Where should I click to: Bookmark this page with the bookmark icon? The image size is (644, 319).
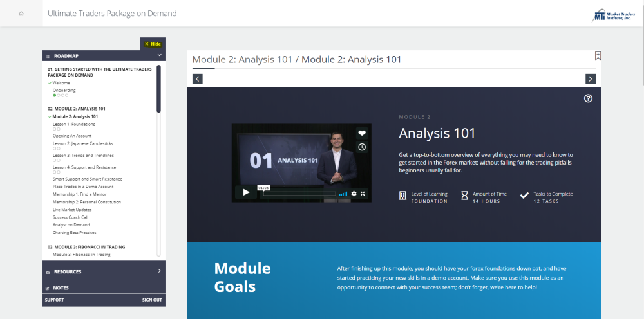tap(598, 56)
